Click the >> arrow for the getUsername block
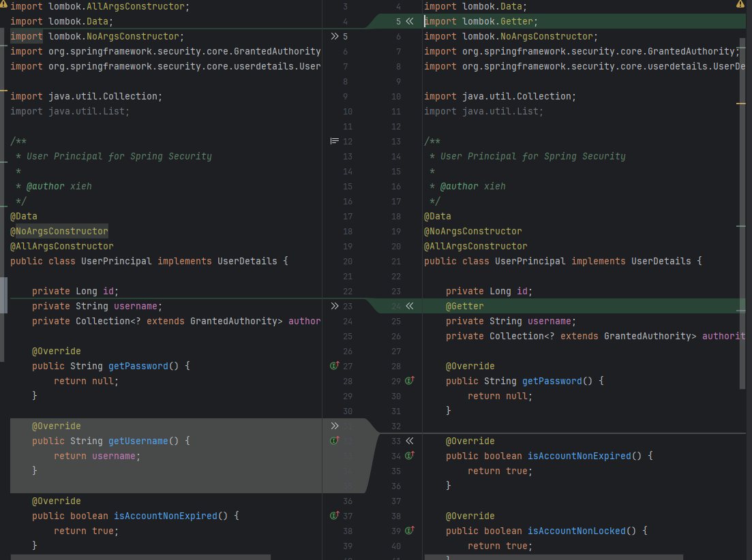Image resolution: width=752 pixels, height=560 pixels. [x=334, y=426]
